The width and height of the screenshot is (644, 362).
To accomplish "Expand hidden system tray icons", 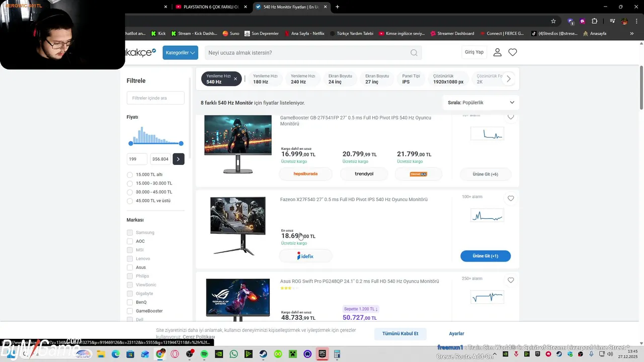I will tap(495, 354).
